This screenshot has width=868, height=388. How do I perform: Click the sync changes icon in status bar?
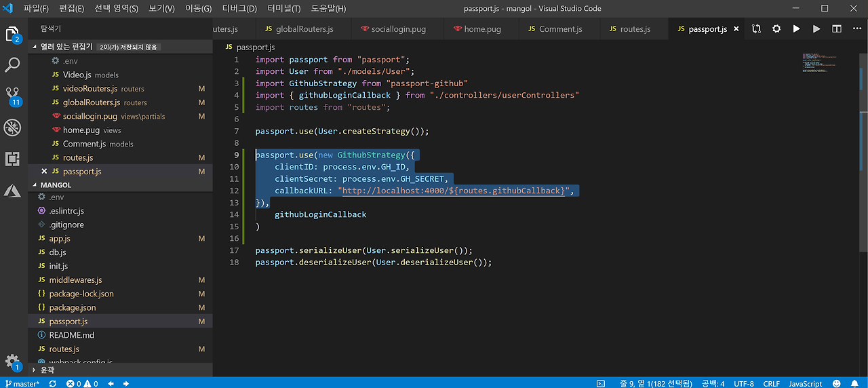tap(53, 383)
